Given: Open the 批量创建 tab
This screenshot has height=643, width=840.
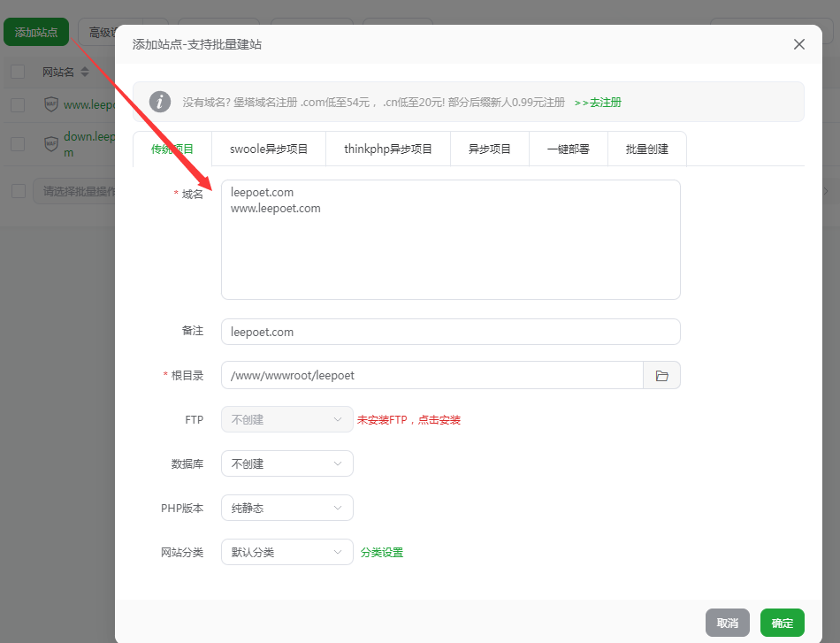Looking at the screenshot, I should [646, 149].
